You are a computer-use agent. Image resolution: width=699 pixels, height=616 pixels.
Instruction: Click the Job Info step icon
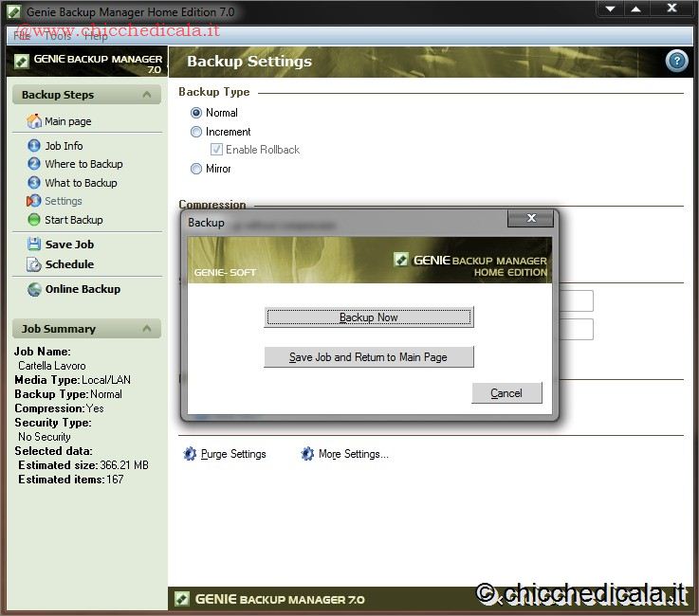34,146
